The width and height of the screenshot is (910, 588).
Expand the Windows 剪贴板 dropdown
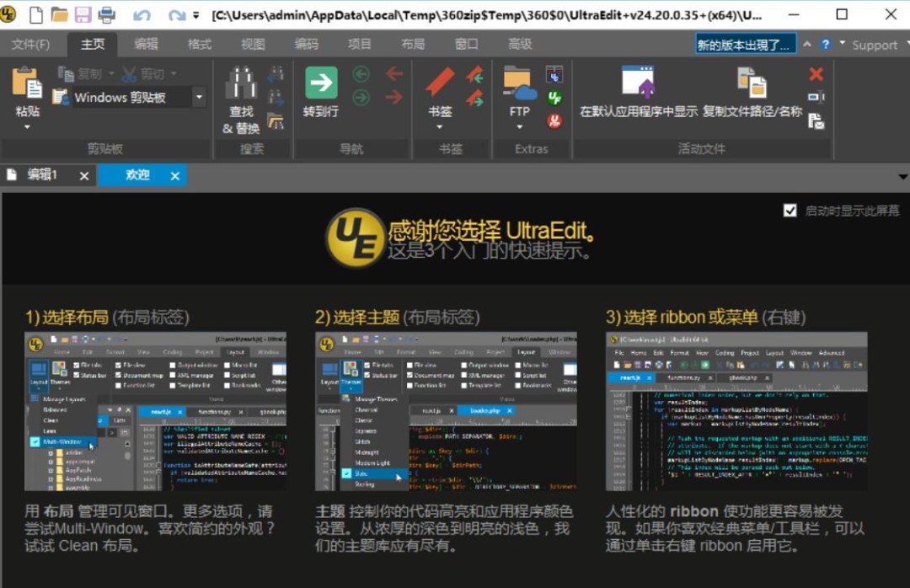tap(197, 98)
